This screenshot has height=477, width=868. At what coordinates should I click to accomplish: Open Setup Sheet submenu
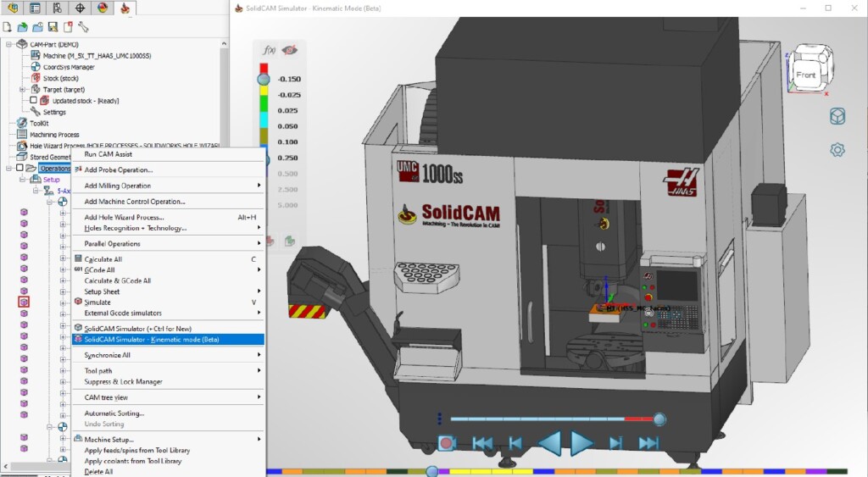[x=169, y=291]
